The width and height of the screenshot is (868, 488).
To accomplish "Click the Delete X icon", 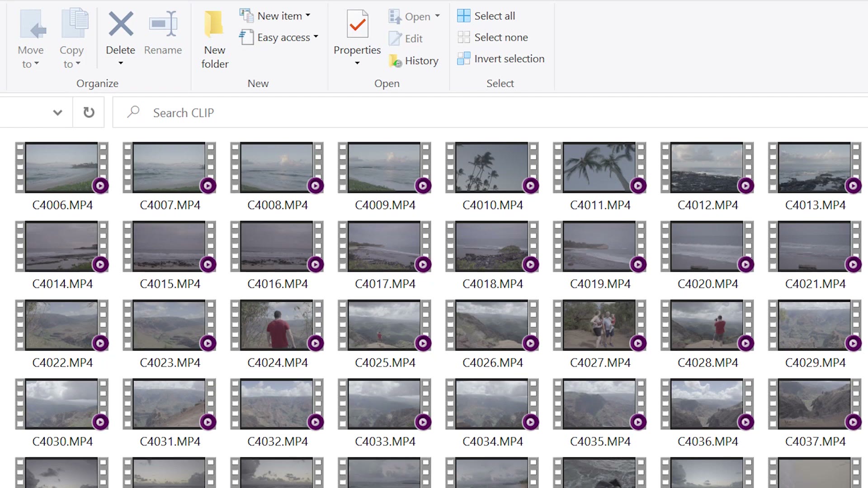I will click(x=121, y=23).
